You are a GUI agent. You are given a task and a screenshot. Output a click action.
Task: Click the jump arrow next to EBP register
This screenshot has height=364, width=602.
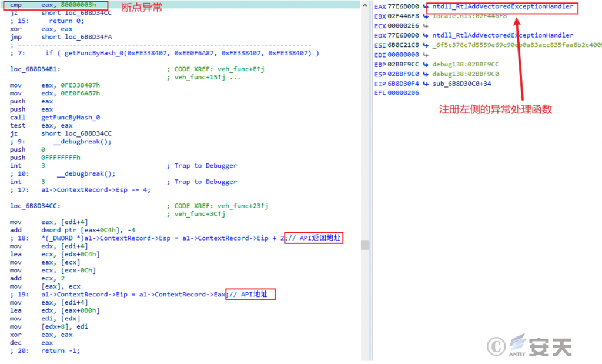click(425, 64)
